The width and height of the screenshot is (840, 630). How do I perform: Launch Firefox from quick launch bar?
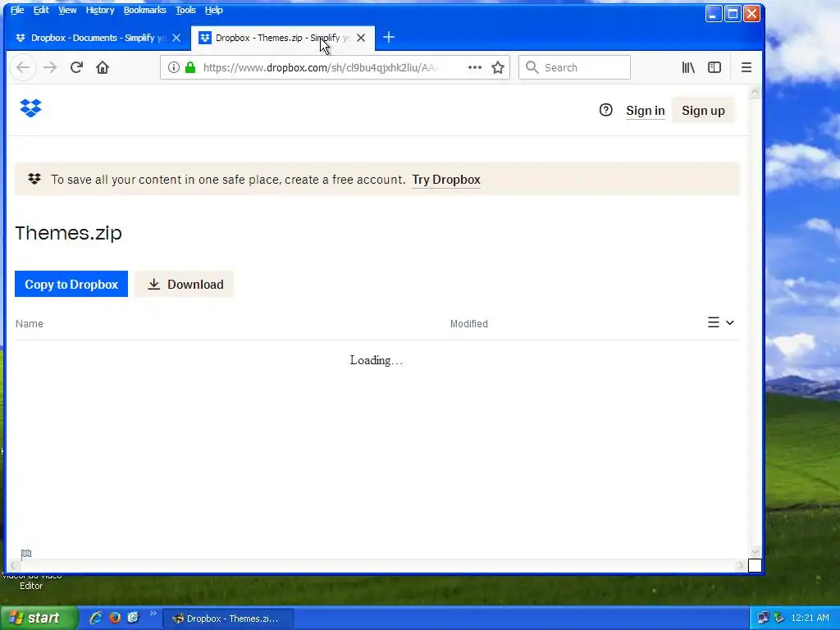tap(115, 618)
